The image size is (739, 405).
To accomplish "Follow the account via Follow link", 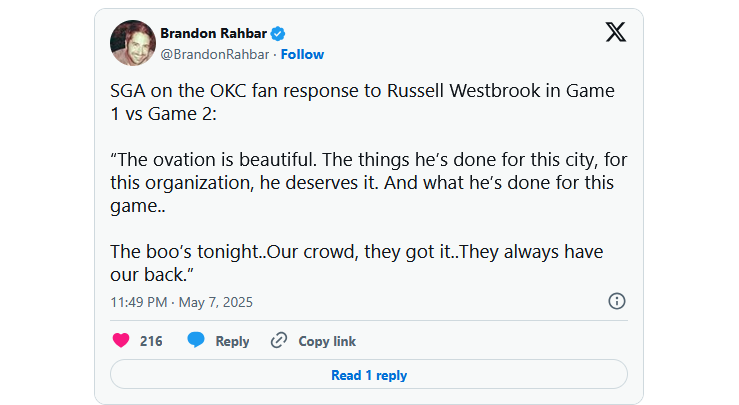I will (302, 54).
